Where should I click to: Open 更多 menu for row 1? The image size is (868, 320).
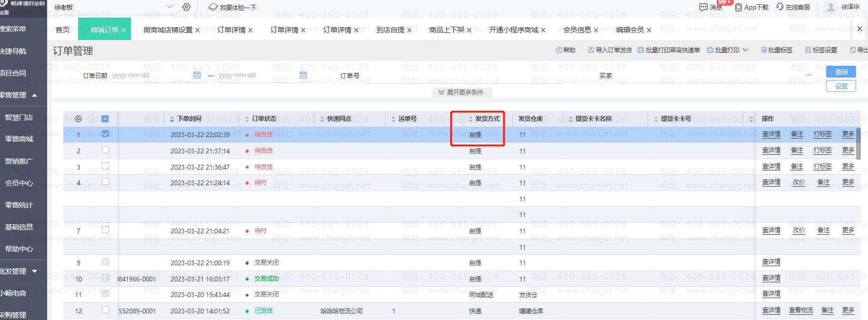(x=848, y=134)
